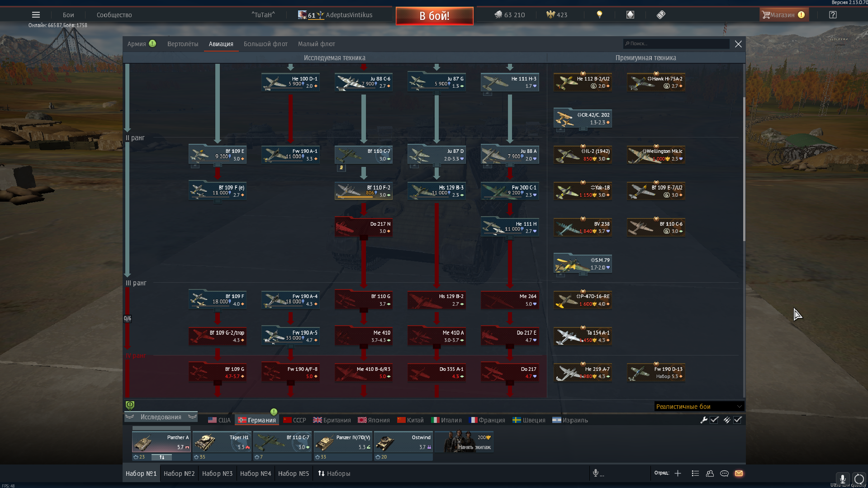Select the Tiger H1 crew slot
Screen dimensions: 868x488
pyautogui.click(x=222, y=442)
